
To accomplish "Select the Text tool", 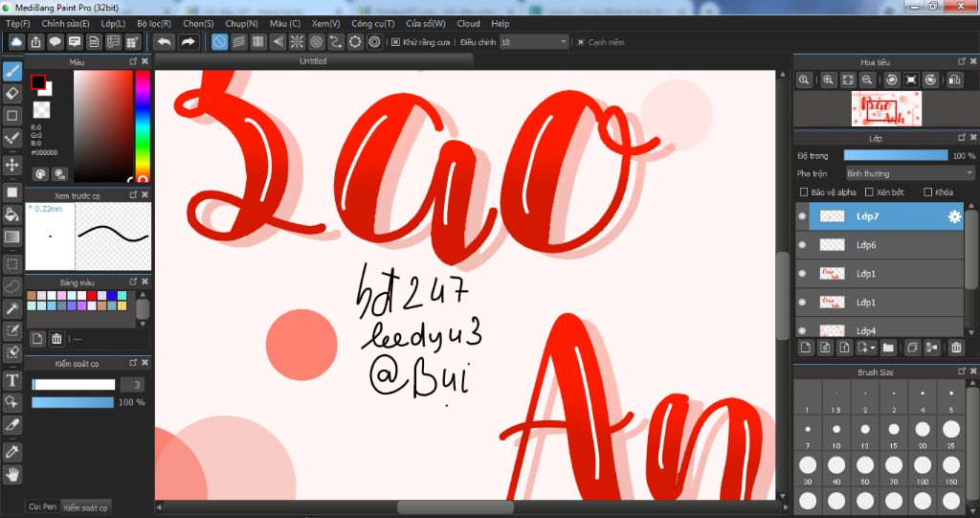I will (12, 380).
